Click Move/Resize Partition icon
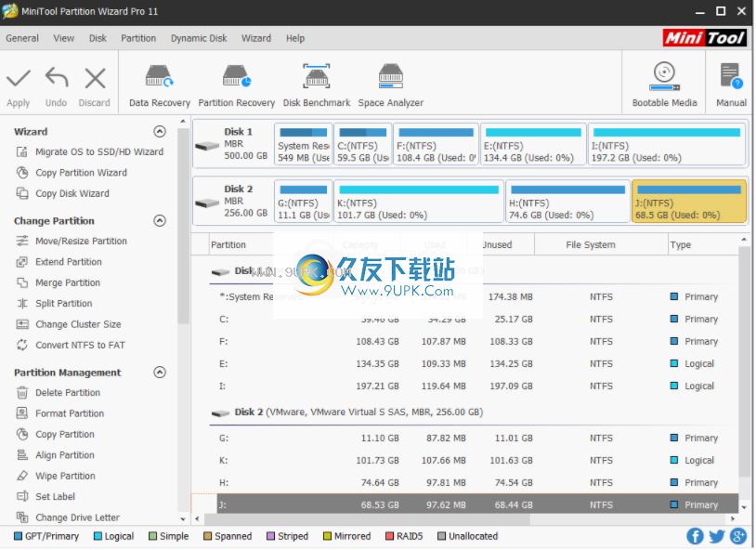Image resolution: width=756 pixels, height=550 pixels. tap(22, 241)
